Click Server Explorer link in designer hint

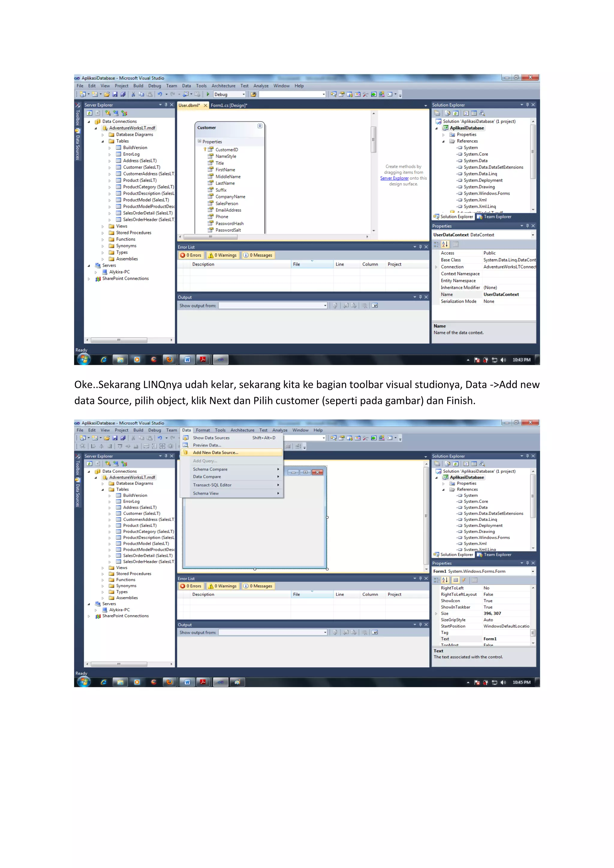(394, 178)
